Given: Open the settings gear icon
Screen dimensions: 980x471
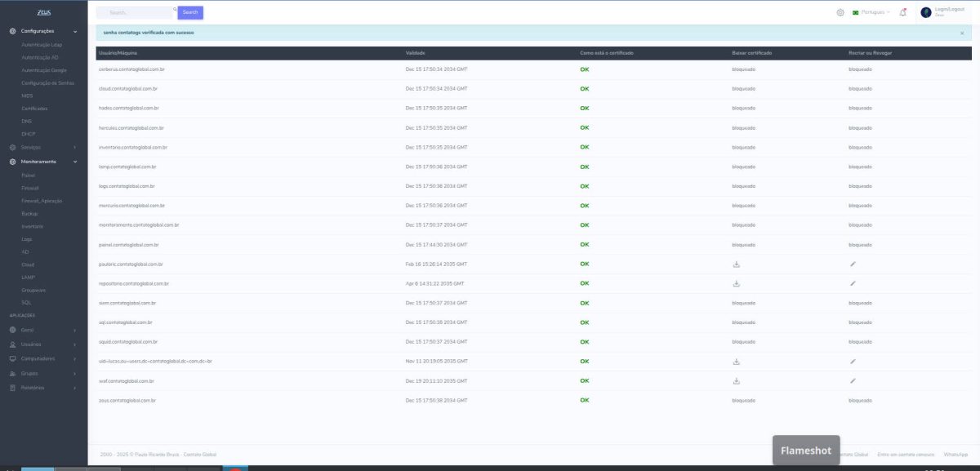Looking at the screenshot, I should pyautogui.click(x=840, y=12).
